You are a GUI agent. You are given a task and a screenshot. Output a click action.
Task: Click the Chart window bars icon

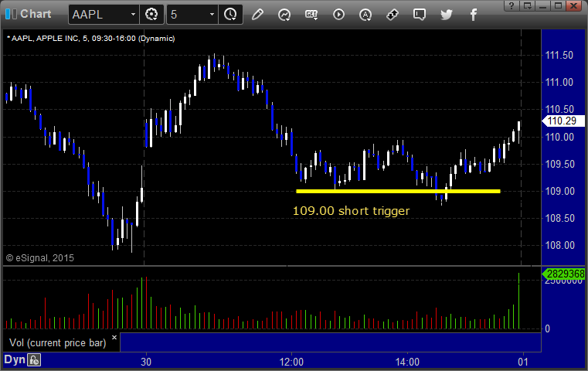click(x=11, y=14)
